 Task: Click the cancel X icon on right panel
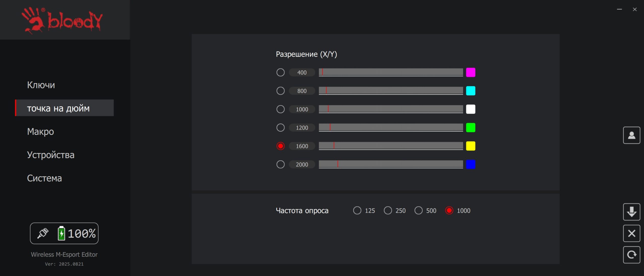(x=631, y=233)
